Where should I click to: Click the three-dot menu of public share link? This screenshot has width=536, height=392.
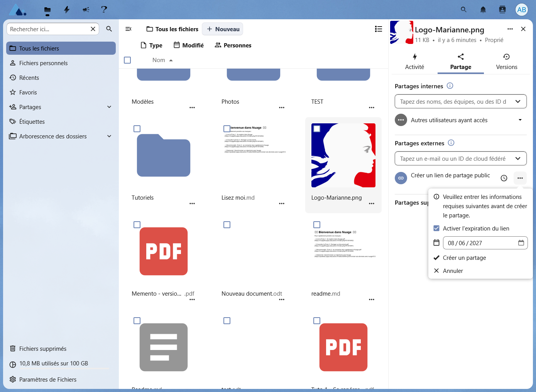coord(520,178)
